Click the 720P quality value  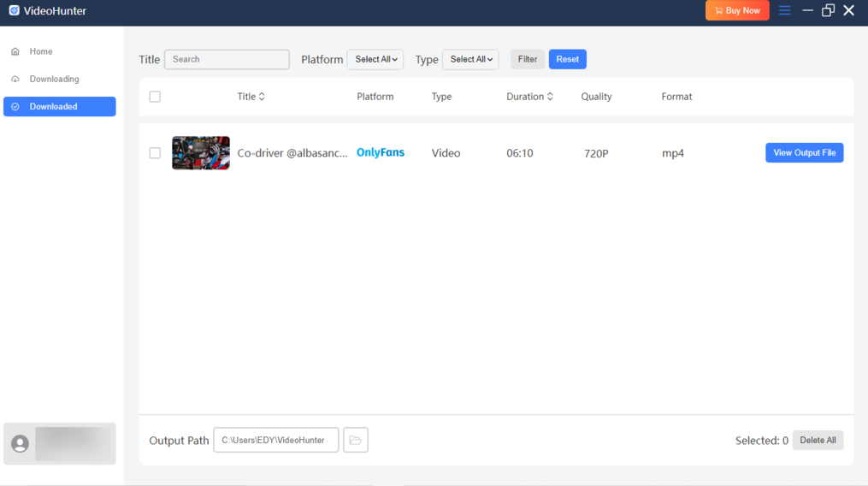(x=596, y=153)
